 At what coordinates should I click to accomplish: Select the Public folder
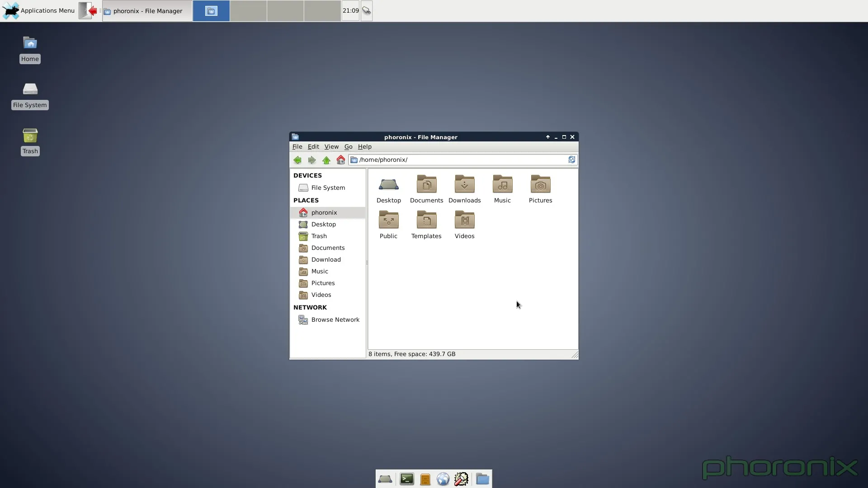[388, 225]
